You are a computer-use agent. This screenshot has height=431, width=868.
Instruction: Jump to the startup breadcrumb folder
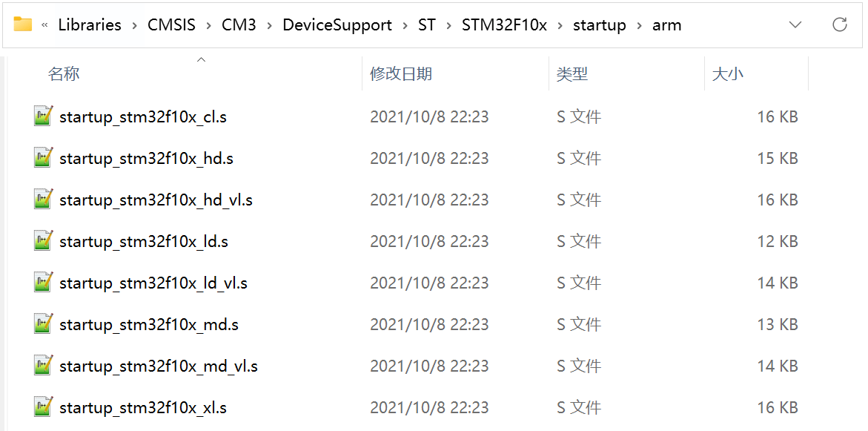pyautogui.click(x=600, y=24)
